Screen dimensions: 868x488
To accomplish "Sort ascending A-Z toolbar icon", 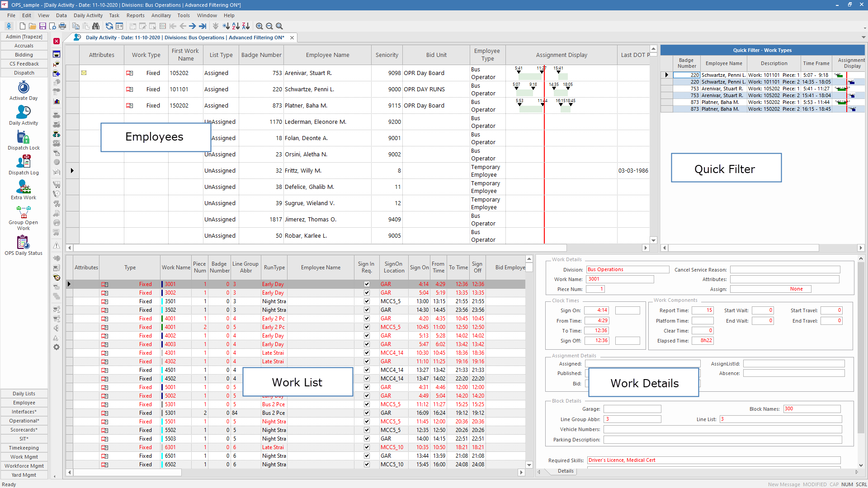I will pyautogui.click(x=236, y=26).
